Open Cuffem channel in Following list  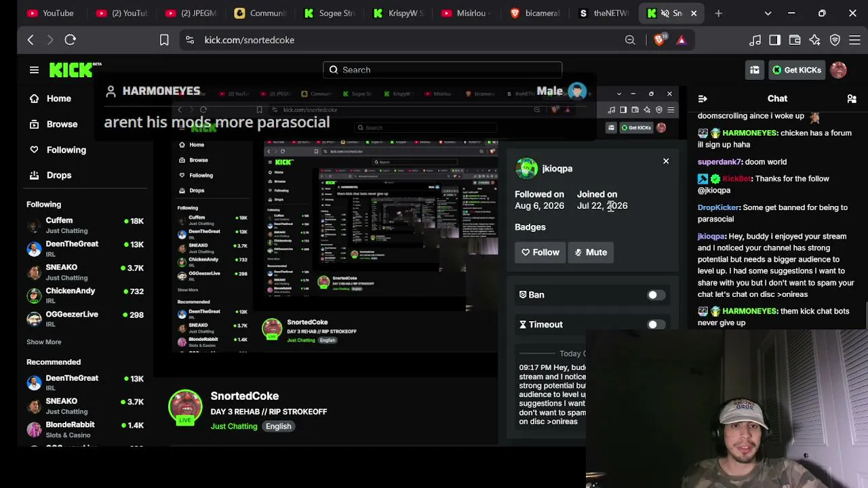pos(85,224)
